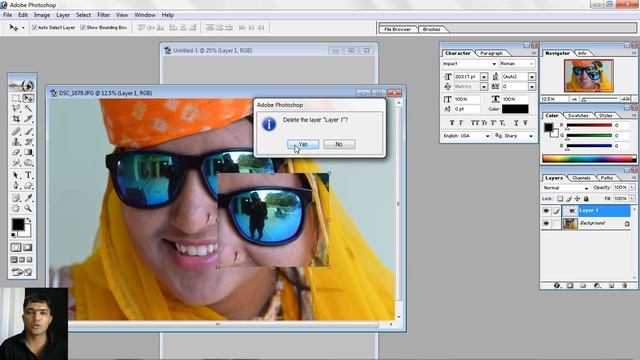Image resolution: width=640 pixels, height=360 pixels.
Task: Select the Brush tool
Action: coord(28,131)
